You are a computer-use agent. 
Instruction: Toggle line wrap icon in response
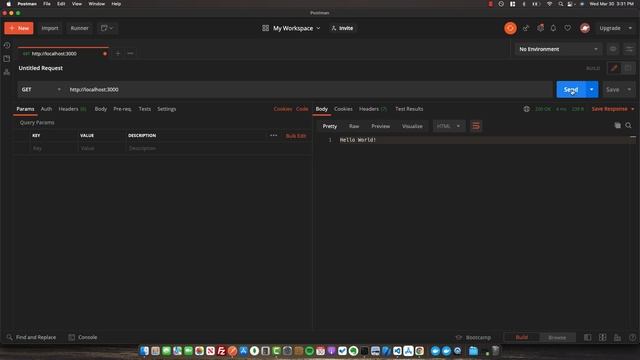click(476, 126)
